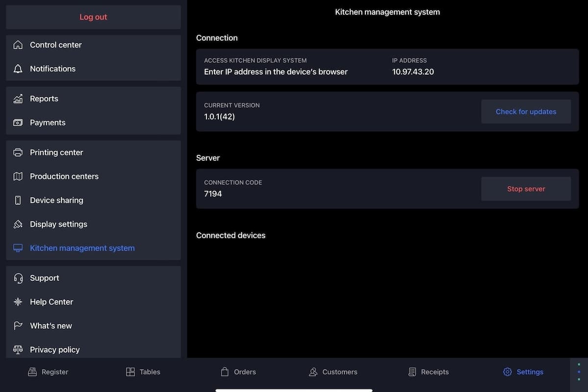Image resolution: width=588 pixels, height=392 pixels.
Task: Open the What's new entry
Action: [x=51, y=326]
